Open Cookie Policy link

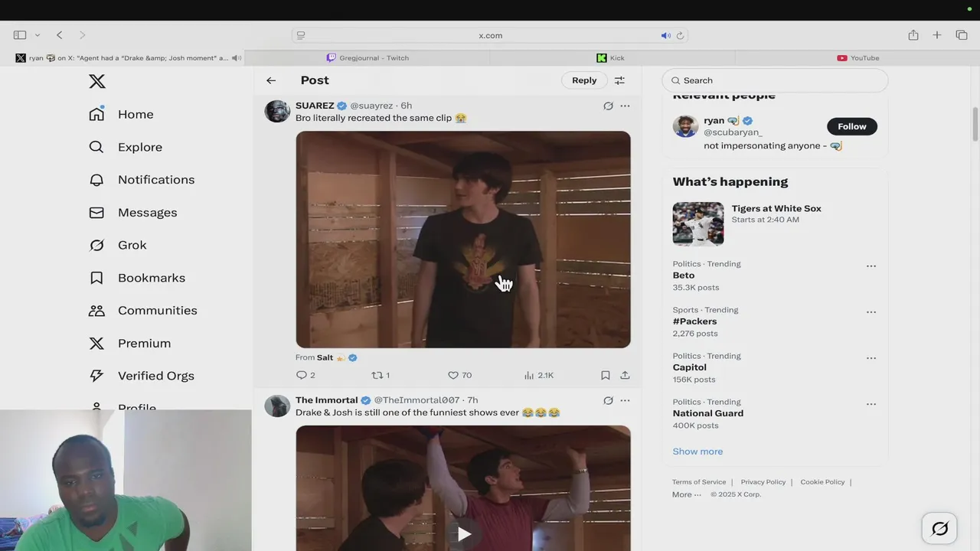(822, 482)
